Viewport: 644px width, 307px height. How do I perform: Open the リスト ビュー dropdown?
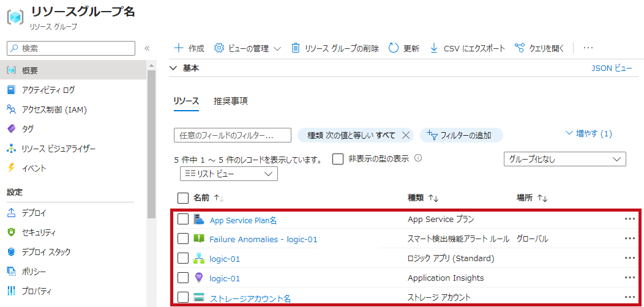click(229, 174)
